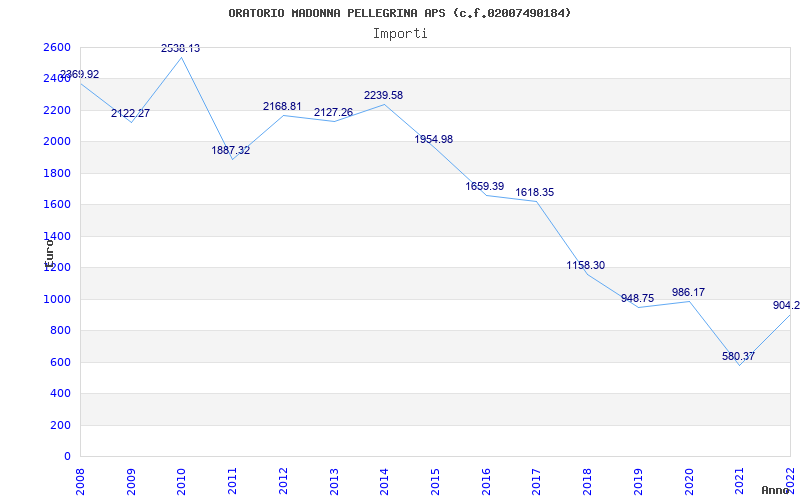Select the 2016 x-axis year label

486,482
